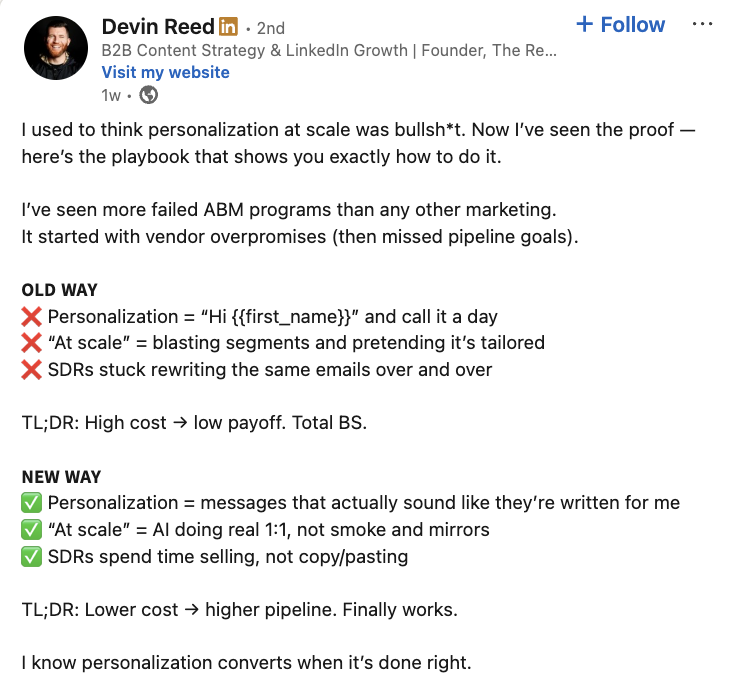Click the LinkedIn Premium badge icon
The width and height of the screenshot is (734, 698).
click(229, 26)
